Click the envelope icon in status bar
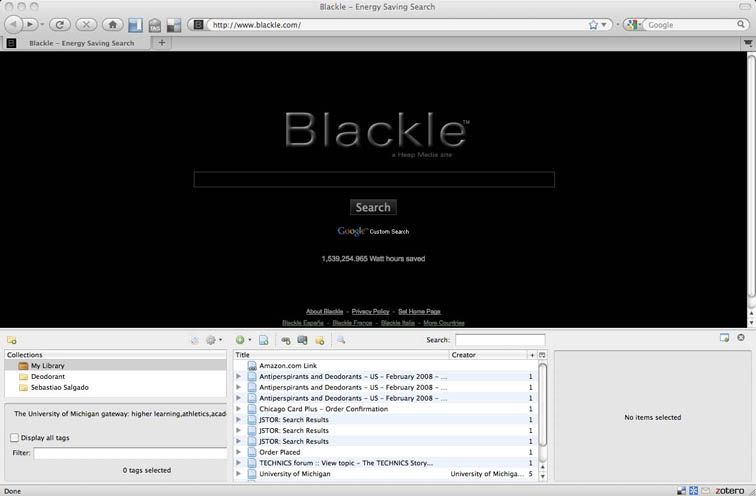Viewport: 756px width, 496px height. (706, 491)
